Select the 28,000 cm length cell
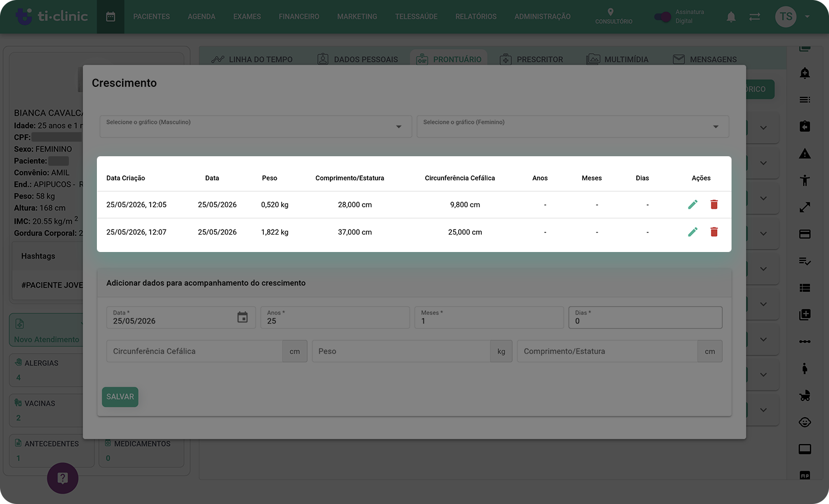 355,204
